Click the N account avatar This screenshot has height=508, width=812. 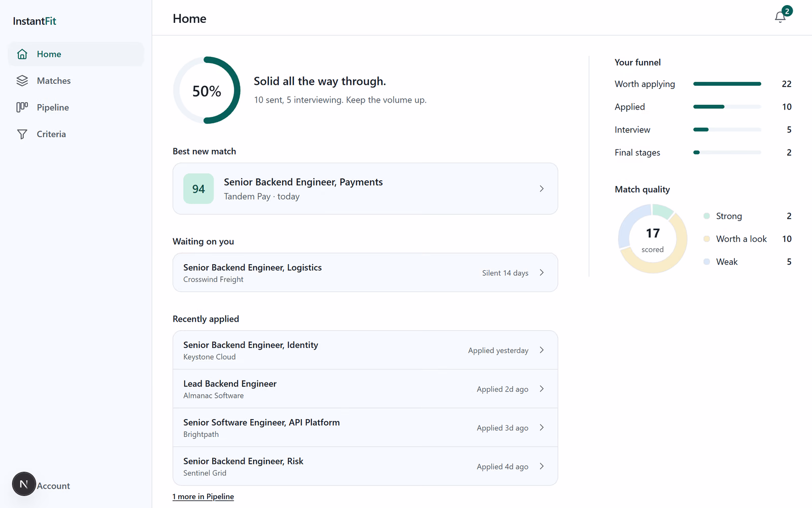coord(24,484)
